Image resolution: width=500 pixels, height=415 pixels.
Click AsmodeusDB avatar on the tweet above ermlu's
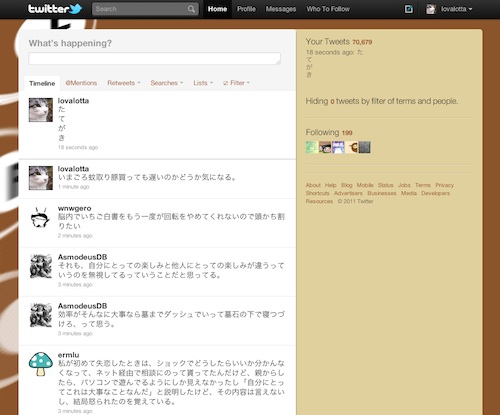pyautogui.click(x=41, y=315)
